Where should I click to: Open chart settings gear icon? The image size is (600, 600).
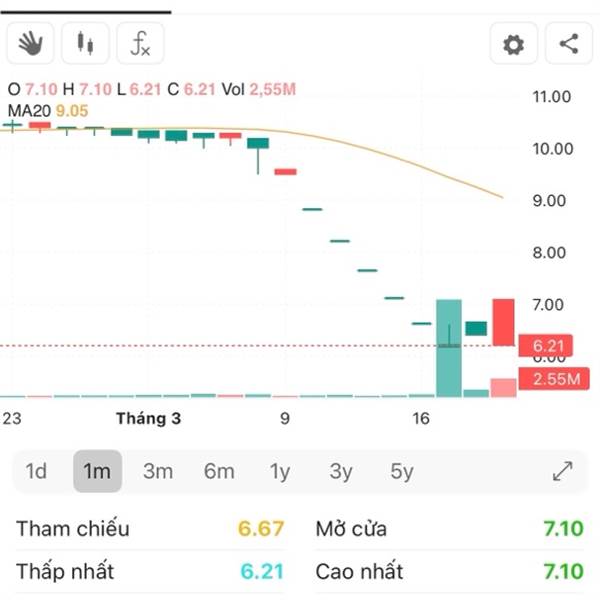pyautogui.click(x=513, y=44)
